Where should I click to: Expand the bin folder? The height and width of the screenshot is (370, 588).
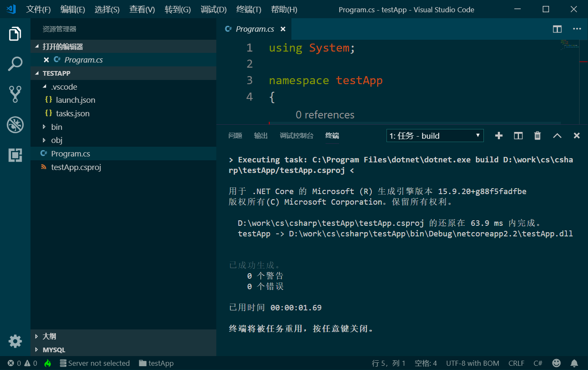coord(56,127)
